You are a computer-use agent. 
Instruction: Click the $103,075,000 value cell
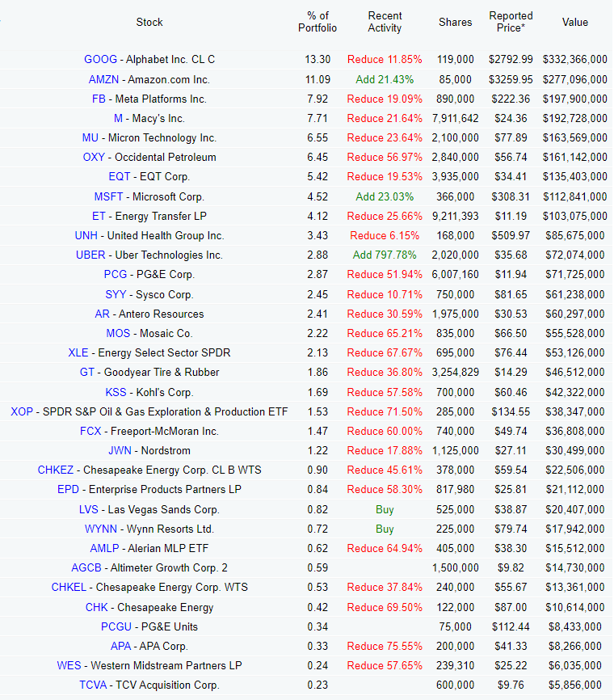[x=574, y=216]
